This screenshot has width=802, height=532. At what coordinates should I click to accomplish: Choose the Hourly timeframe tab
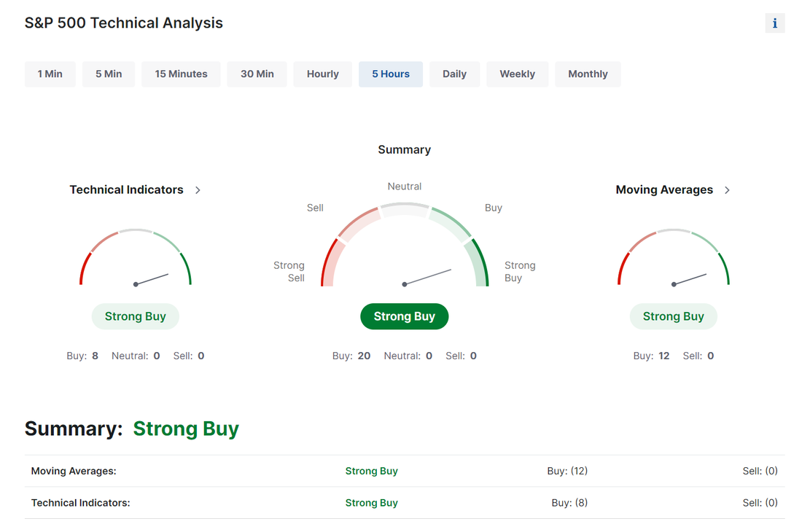pyautogui.click(x=323, y=74)
